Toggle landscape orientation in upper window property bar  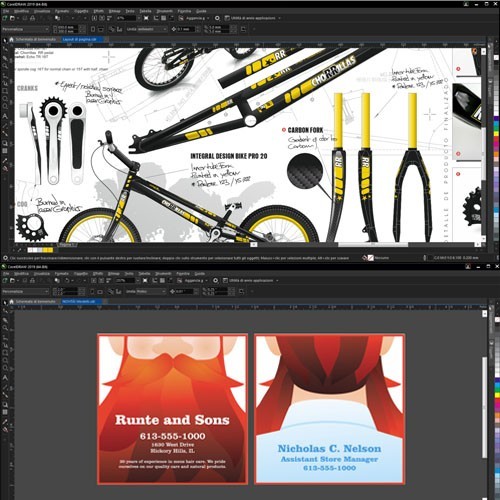click(x=101, y=29)
